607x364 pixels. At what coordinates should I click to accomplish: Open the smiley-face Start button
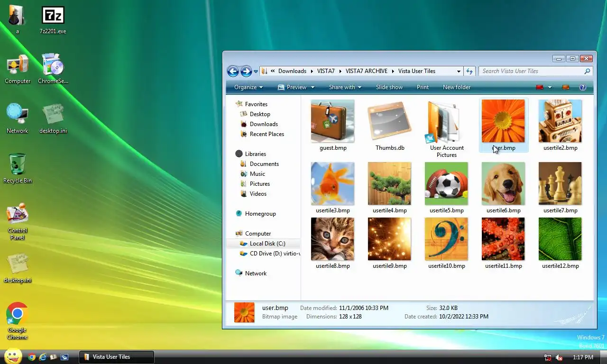[13, 356]
